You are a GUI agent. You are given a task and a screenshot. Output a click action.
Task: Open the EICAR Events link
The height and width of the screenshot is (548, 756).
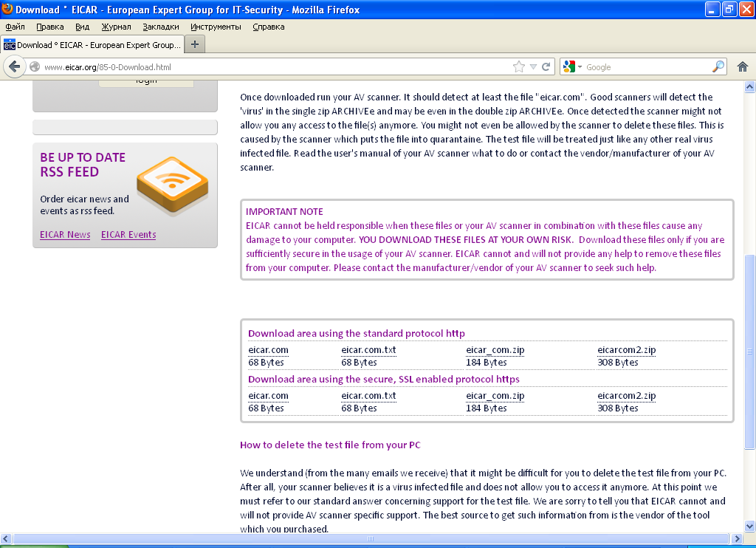click(x=128, y=234)
